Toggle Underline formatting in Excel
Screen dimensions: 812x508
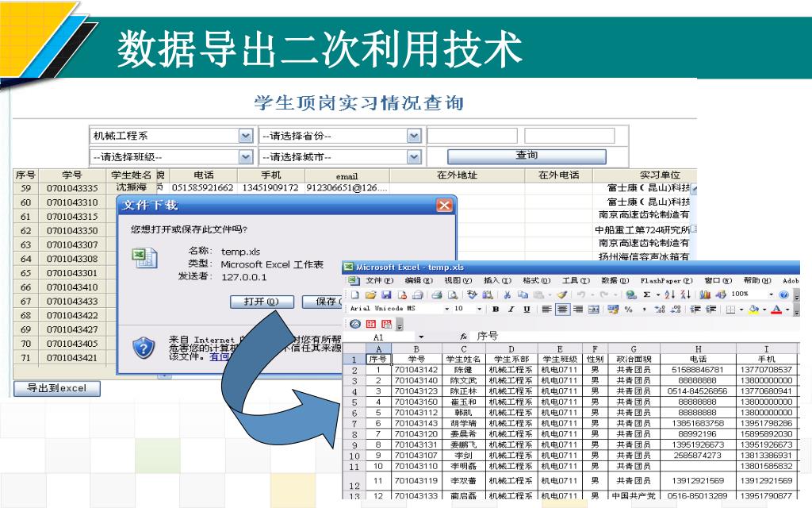[x=527, y=309]
